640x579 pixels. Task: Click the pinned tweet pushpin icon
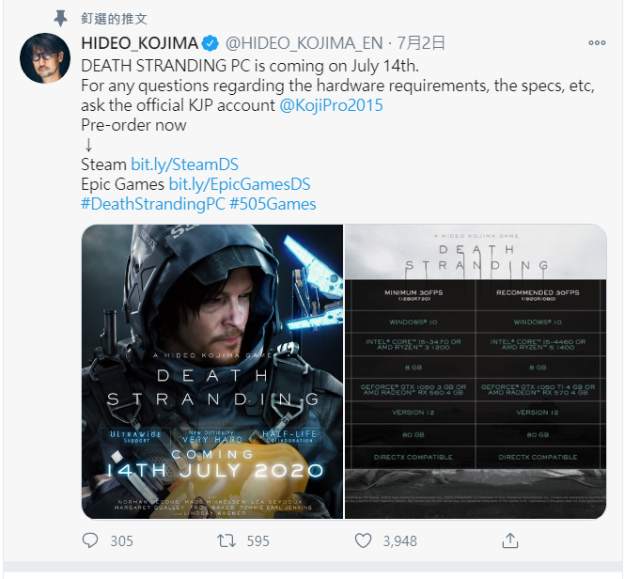(61, 17)
